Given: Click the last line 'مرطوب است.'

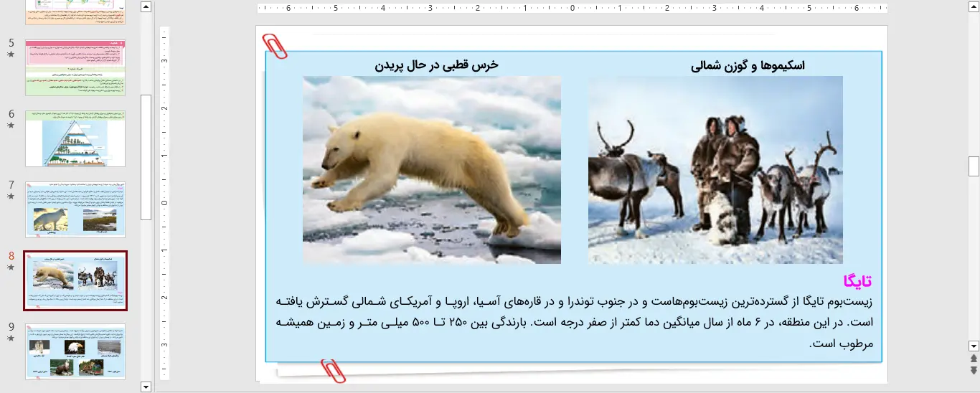Looking at the screenshot, I should point(842,344).
